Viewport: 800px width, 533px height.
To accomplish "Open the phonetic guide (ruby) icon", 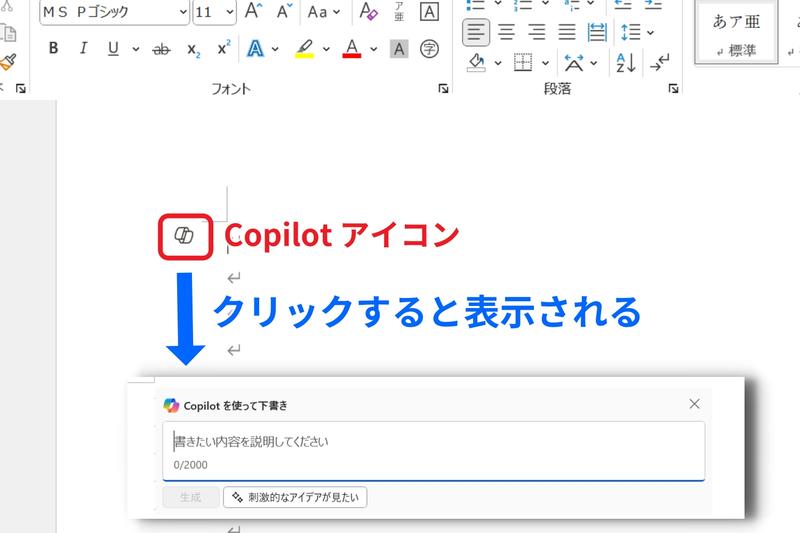I will [399, 11].
